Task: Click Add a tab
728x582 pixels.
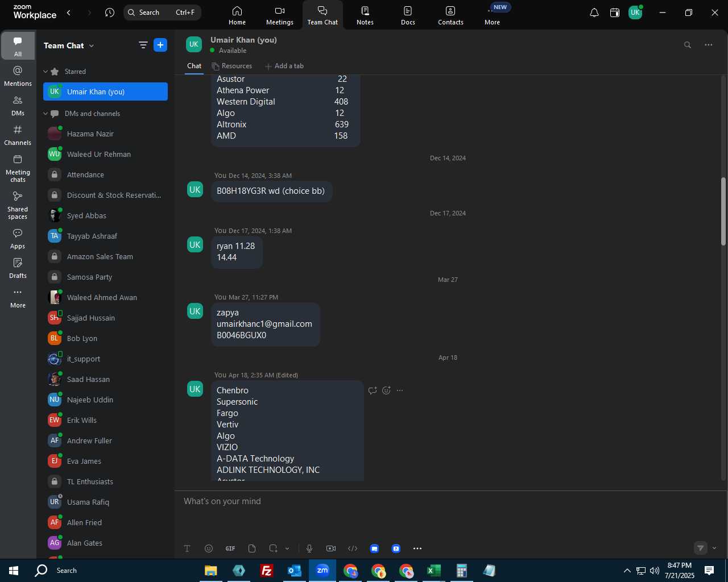Action: (284, 66)
